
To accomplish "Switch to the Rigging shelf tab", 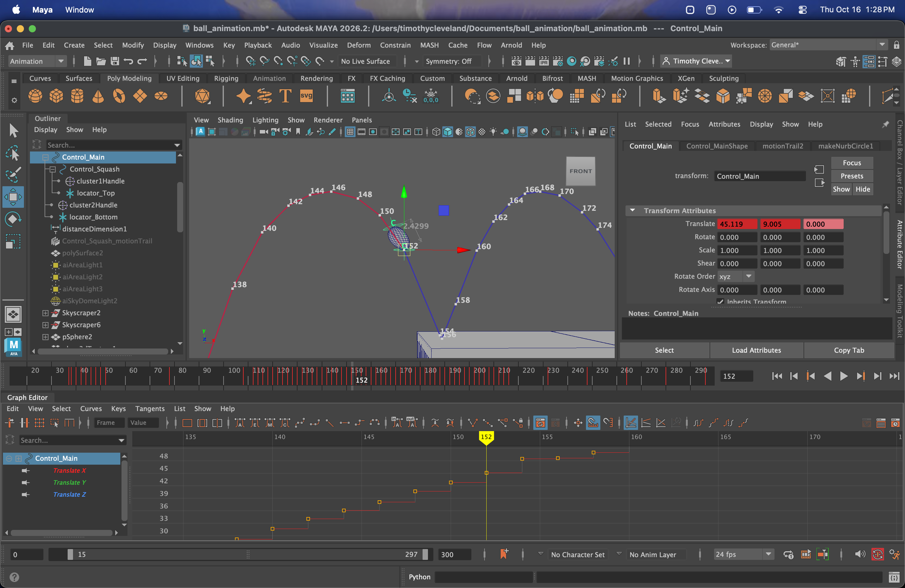I will click(x=226, y=78).
